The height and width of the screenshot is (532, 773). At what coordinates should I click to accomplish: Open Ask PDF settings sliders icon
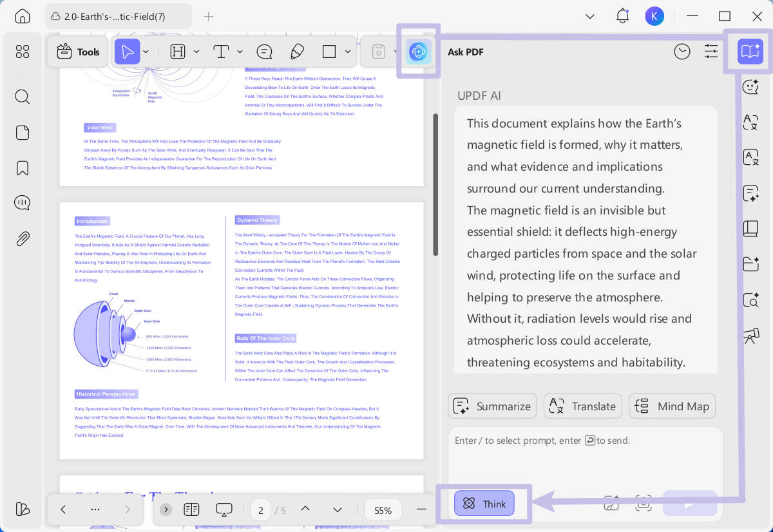coord(711,52)
